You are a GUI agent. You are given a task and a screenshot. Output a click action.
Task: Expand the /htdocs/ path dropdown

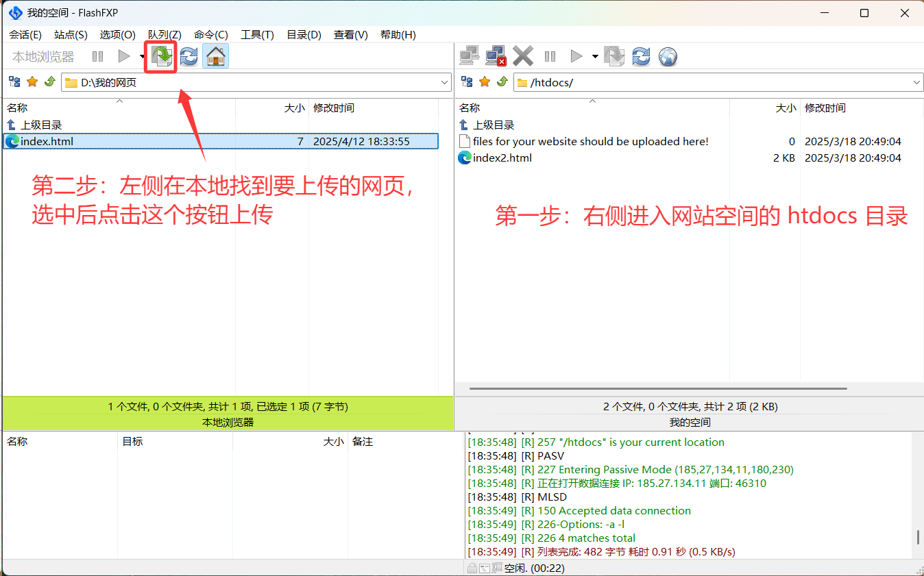pyautogui.click(x=917, y=83)
